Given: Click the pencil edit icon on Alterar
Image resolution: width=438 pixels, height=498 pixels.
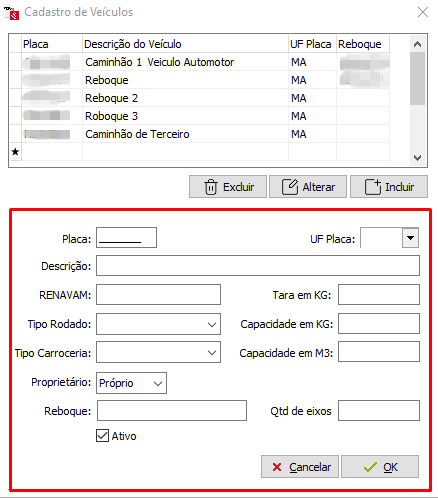Looking at the screenshot, I should [290, 186].
